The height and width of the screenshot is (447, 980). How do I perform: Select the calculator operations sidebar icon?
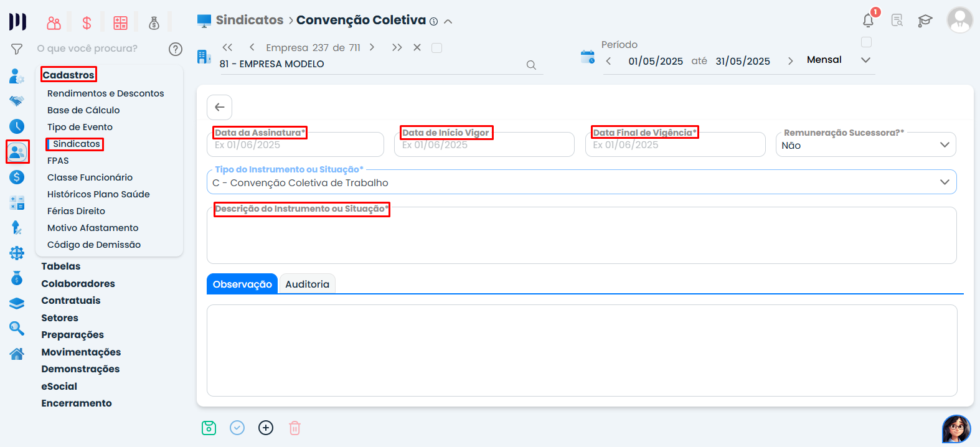tap(17, 202)
